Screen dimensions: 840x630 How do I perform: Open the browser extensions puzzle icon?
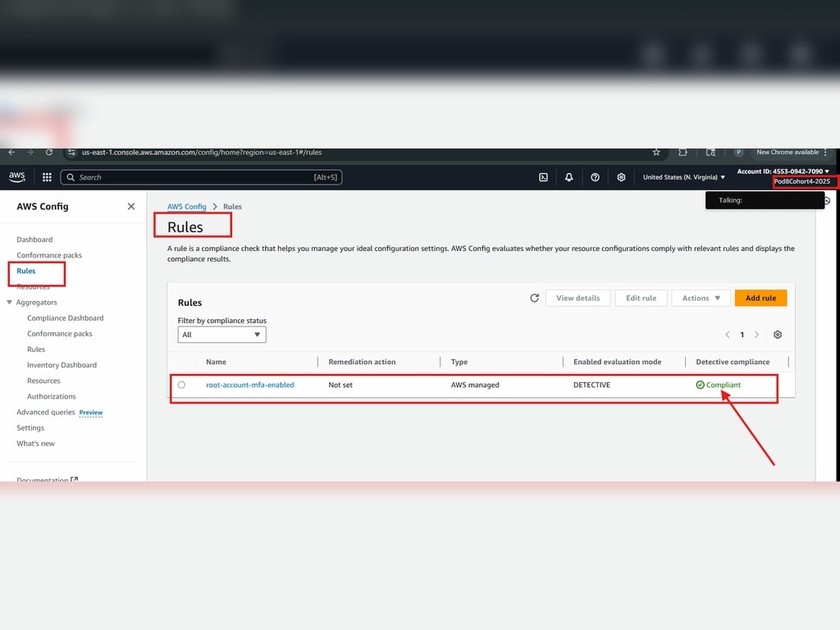pyautogui.click(x=682, y=152)
